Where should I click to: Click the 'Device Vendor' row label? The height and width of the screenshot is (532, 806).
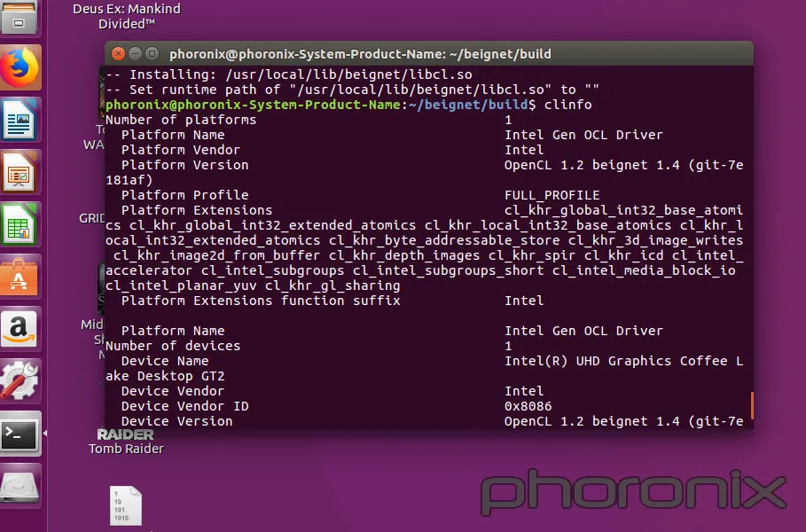(x=173, y=391)
